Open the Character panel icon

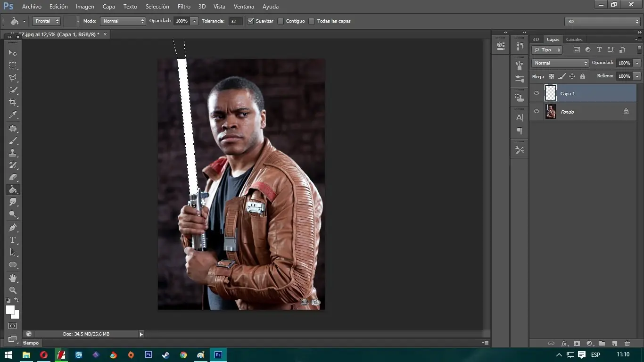point(519,117)
